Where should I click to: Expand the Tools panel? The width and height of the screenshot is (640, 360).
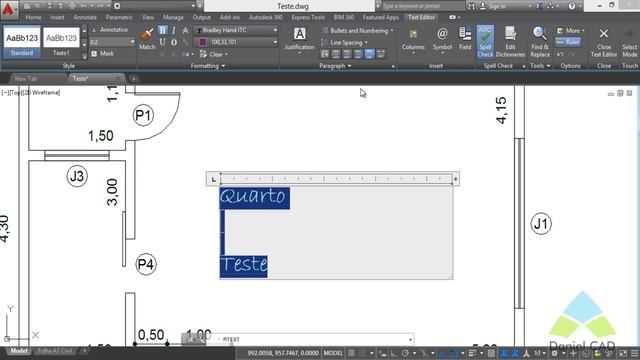pyautogui.click(x=540, y=66)
